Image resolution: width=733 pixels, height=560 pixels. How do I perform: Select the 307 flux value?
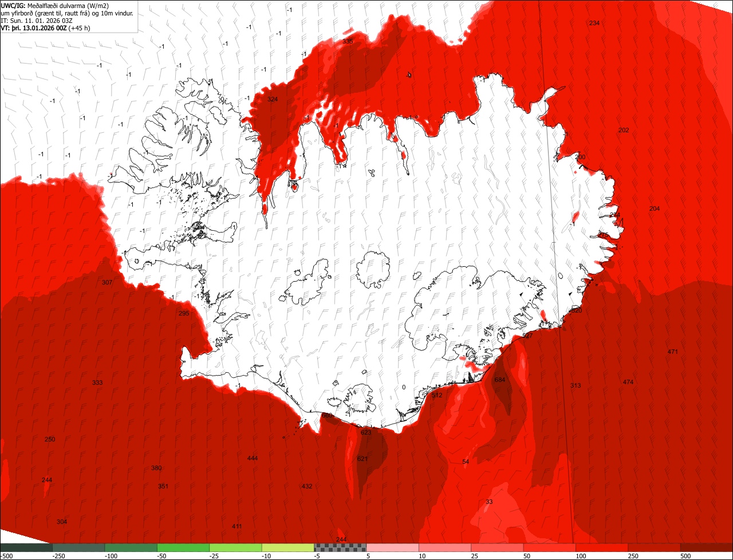[x=107, y=283]
